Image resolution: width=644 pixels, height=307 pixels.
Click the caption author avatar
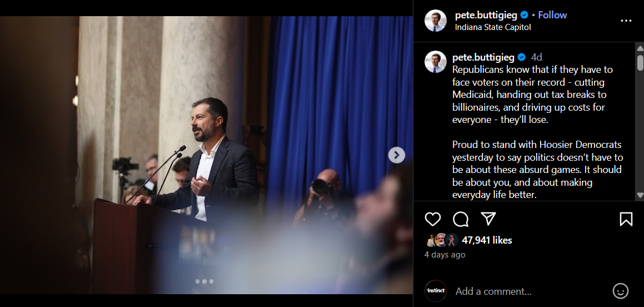(436, 62)
